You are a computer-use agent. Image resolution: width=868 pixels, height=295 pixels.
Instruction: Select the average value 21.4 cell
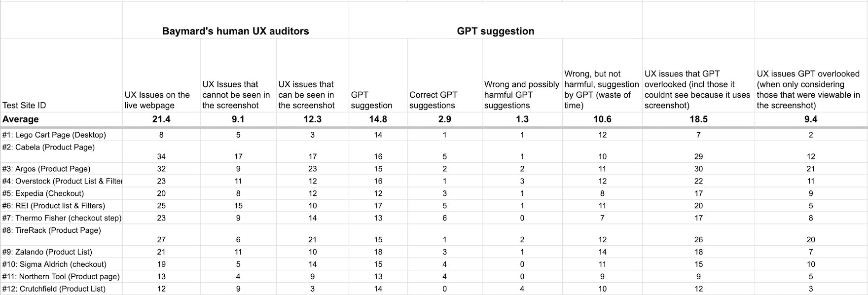161,119
